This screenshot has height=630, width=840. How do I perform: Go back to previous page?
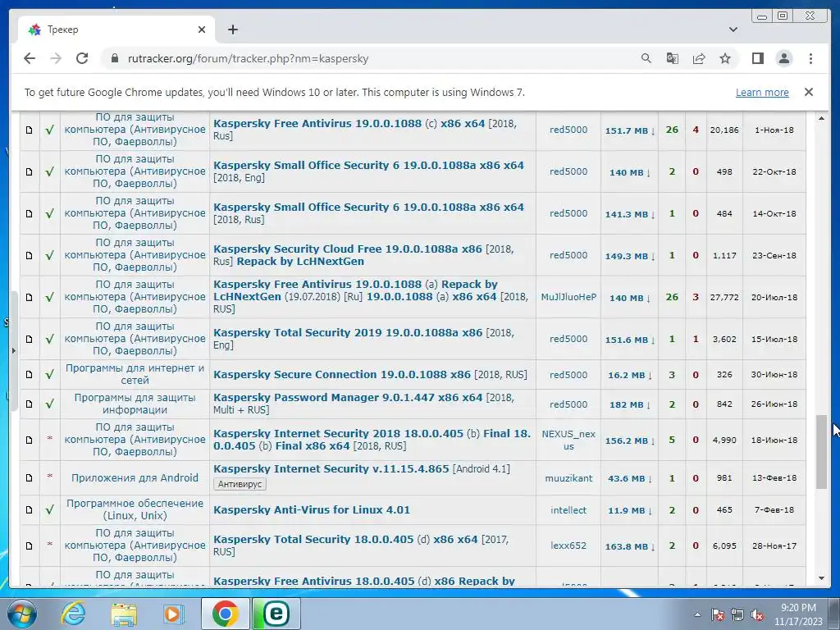(30, 58)
